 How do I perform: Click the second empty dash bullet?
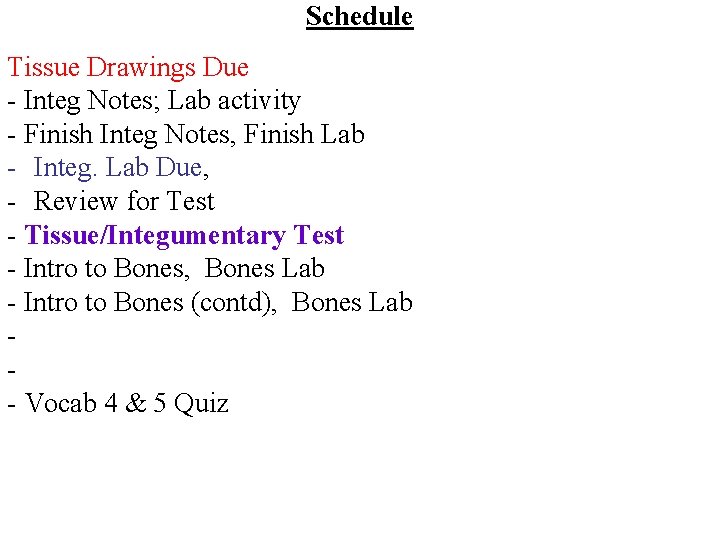click(x=11, y=371)
